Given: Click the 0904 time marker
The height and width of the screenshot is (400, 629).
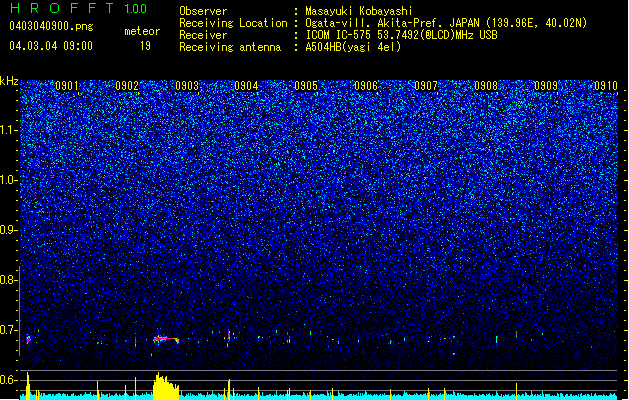Looking at the screenshot, I should coord(246,86).
